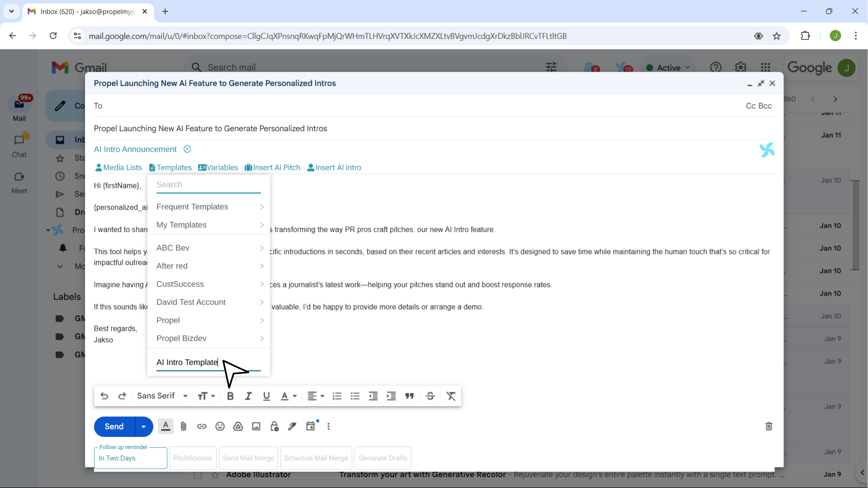Click the PitchBooster button
This screenshot has height=488, width=868.
coord(193,458)
